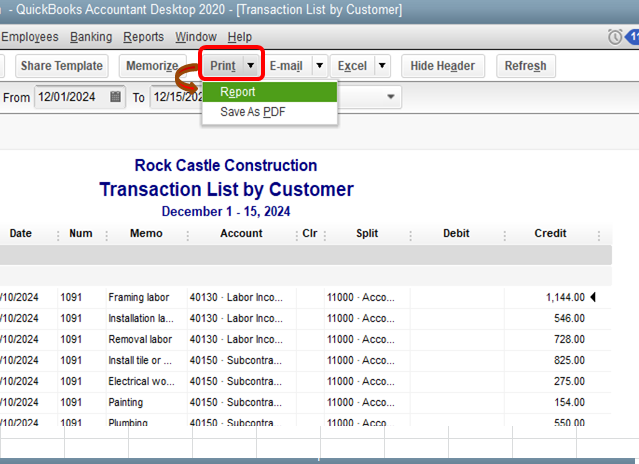This screenshot has width=639, height=464.
Task: Click the Debit column header
Action: click(x=456, y=233)
